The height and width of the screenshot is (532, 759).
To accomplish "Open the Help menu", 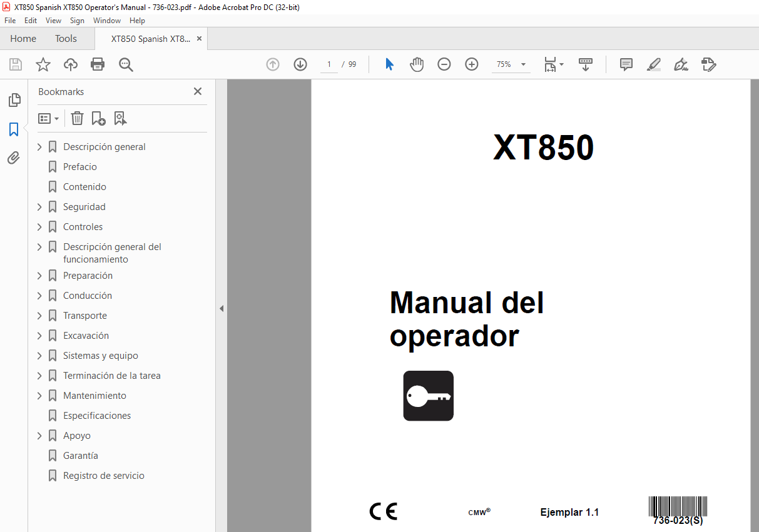I will pyautogui.click(x=137, y=21).
